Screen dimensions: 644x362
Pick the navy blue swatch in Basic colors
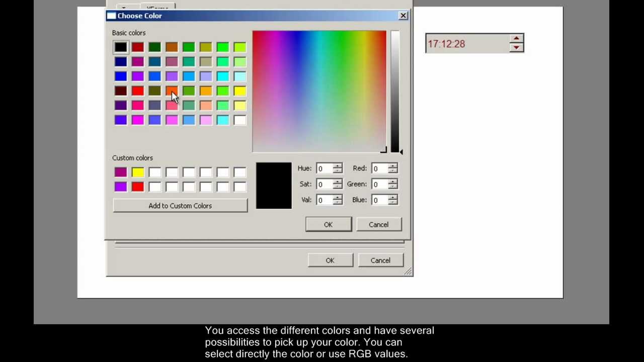pos(121,61)
